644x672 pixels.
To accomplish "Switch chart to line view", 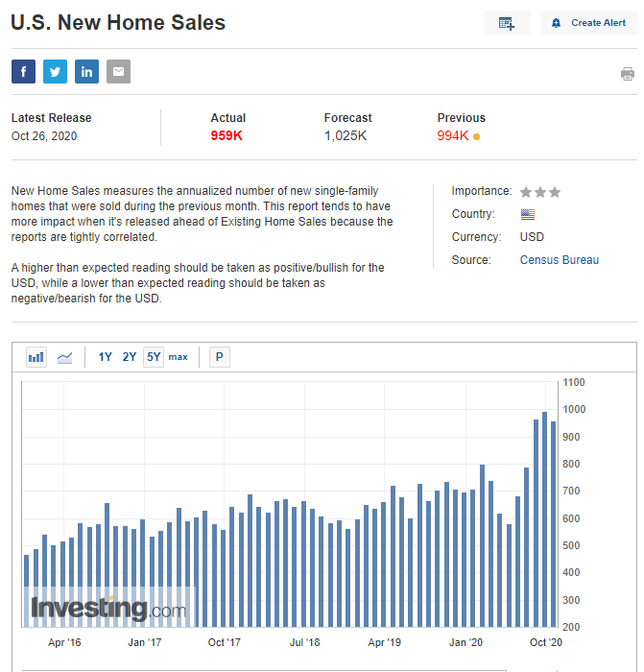I will click(x=65, y=357).
